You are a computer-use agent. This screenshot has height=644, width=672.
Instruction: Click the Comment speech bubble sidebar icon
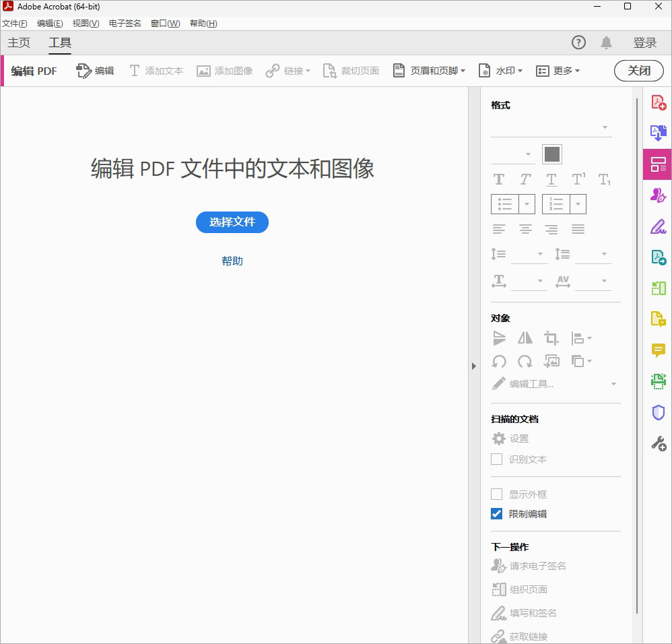(x=658, y=350)
